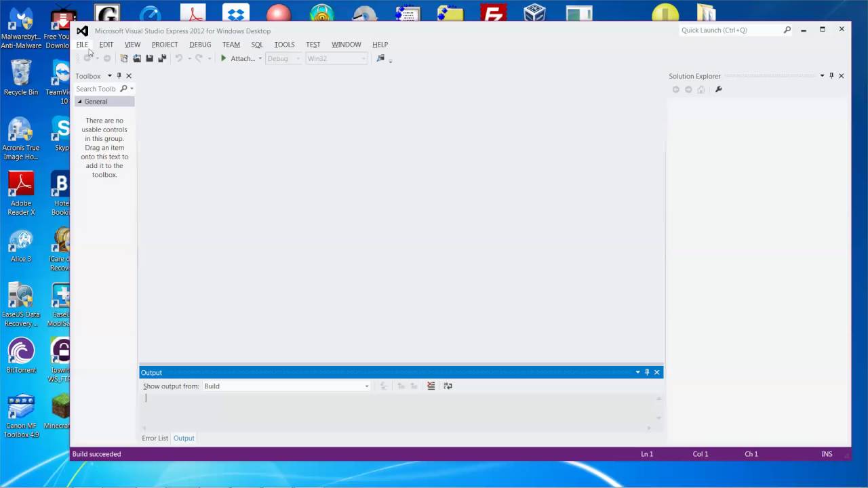The width and height of the screenshot is (868, 488).
Task: Click the Undo toolbar icon
Action: click(x=179, y=58)
